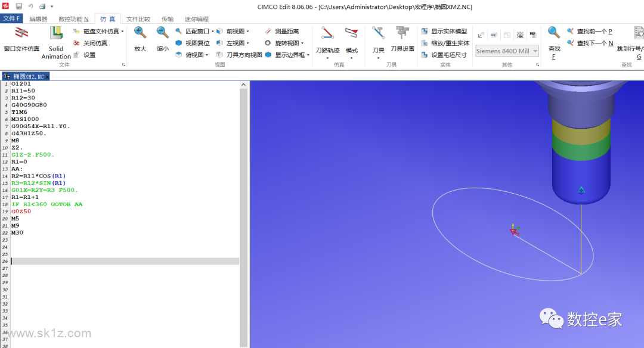Viewport: 644px width, 348px height.
Task: Expand the 匹配窗口 fit window dropdown
Action: point(213,31)
